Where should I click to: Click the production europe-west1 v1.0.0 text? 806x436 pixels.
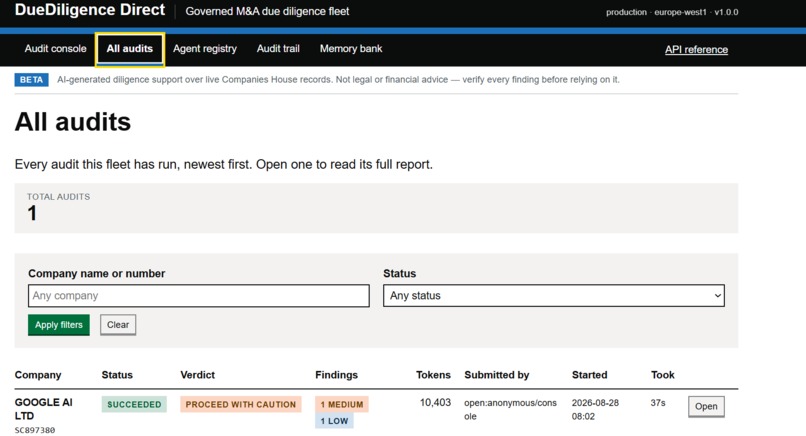click(672, 12)
